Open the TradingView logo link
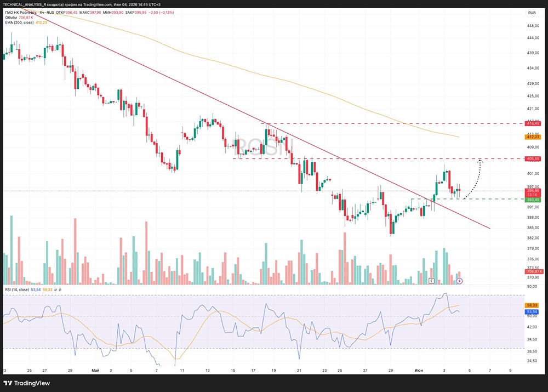 coord(26,383)
